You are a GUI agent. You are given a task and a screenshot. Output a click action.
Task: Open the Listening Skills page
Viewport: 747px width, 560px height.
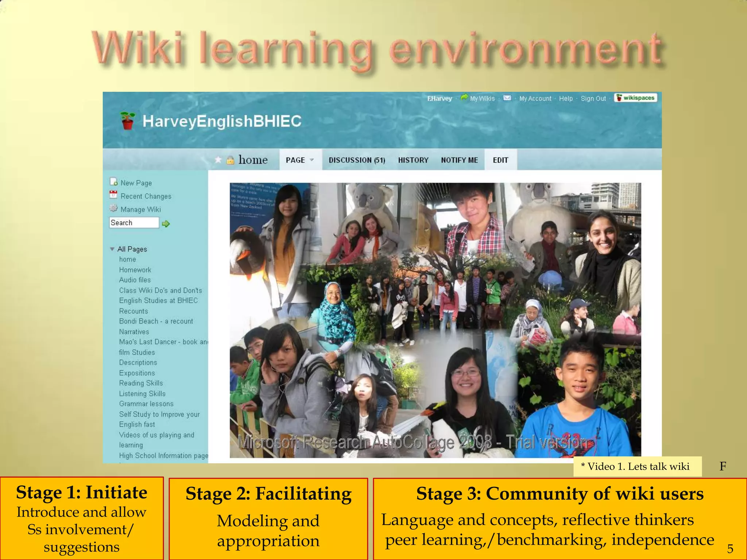click(142, 394)
